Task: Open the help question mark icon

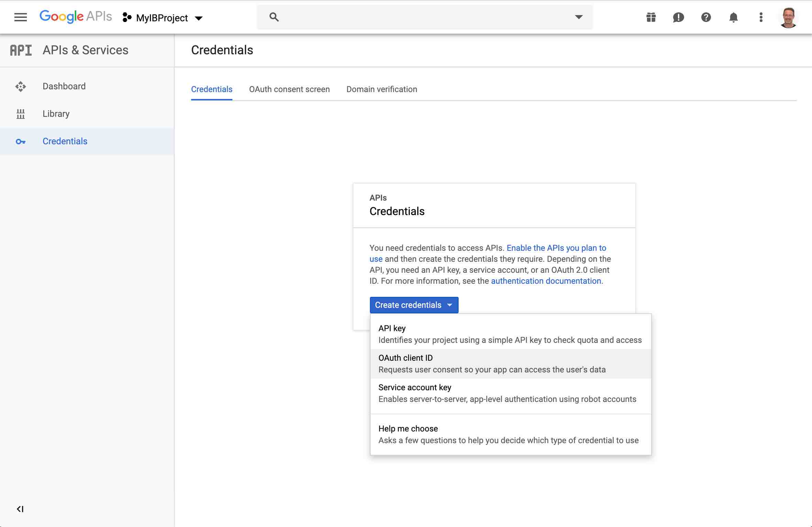Action: pos(706,17)
